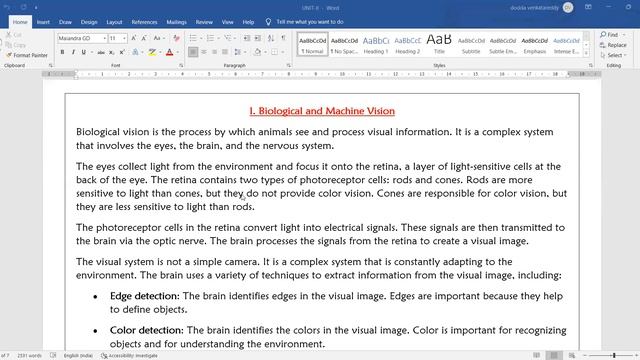Apply the yellow text highlight color
The height and width of the screenshot is (360, 640).
point(152,52)
